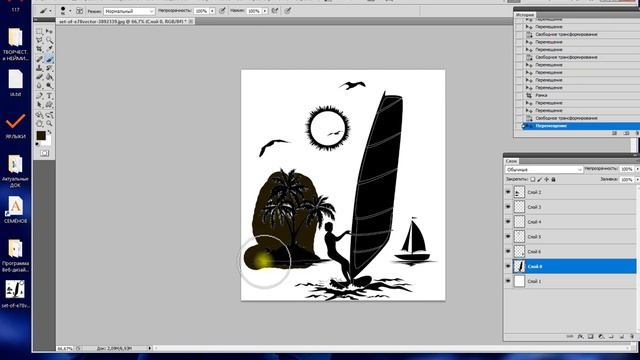Click the zoom percentage field in status bar
Image resolution: width=640 pixels, height=360 pixels.
(65, 348)
